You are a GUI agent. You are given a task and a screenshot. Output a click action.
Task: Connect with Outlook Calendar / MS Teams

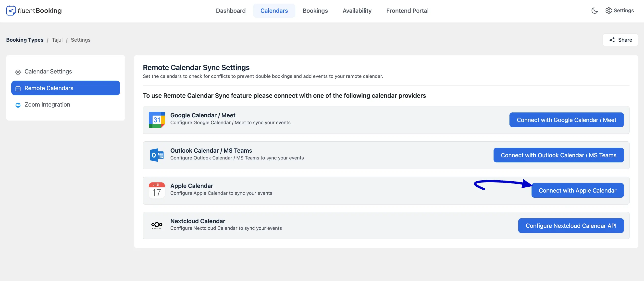point(558,155)
